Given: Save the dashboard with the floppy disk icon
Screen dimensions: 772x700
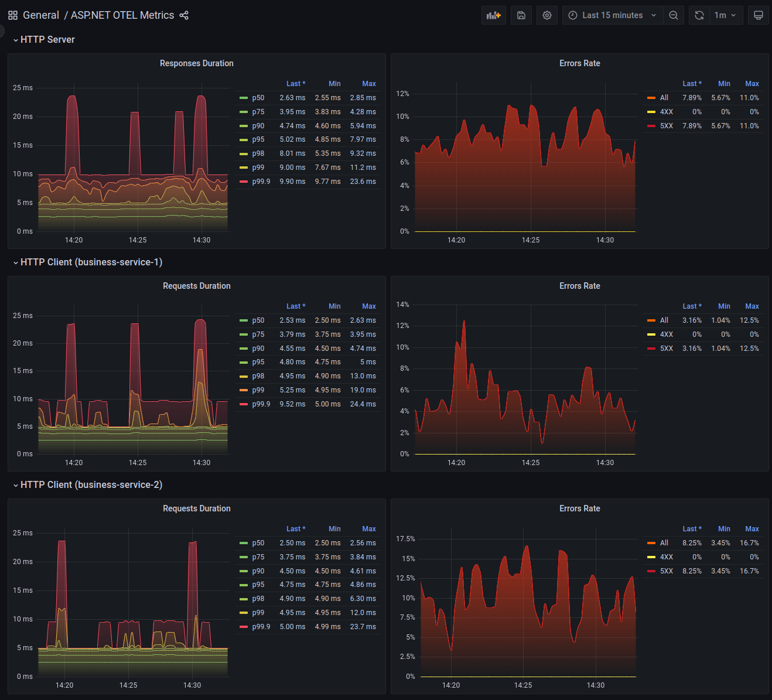Looking at the screenshot, I should [x=521, y=15].
